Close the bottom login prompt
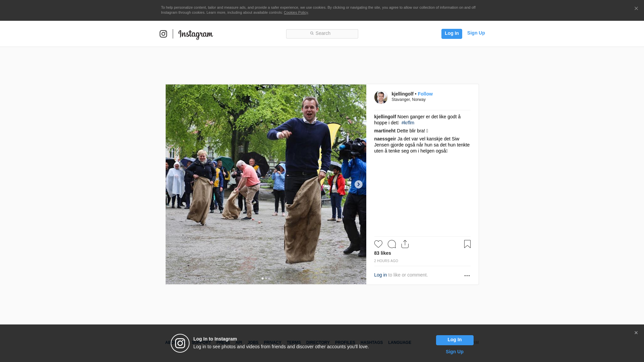Image resolution: width=644 pixels, height=362 pixels. [636, 333]
